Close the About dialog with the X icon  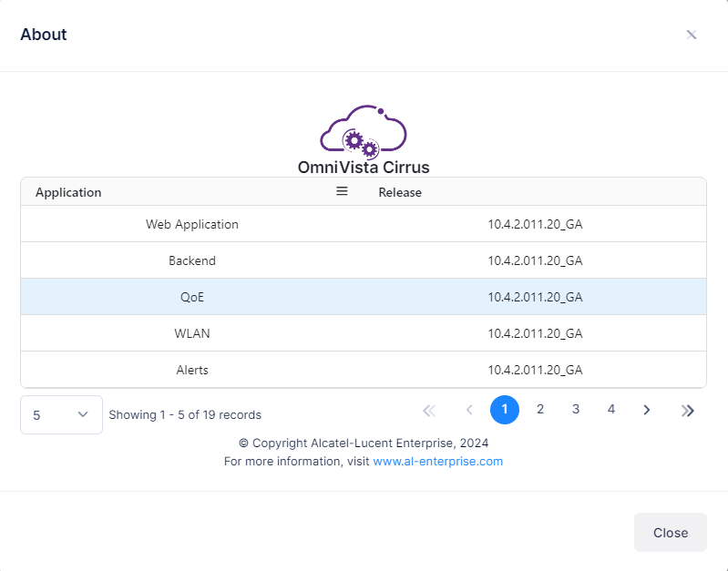click(x=692, y=35)
